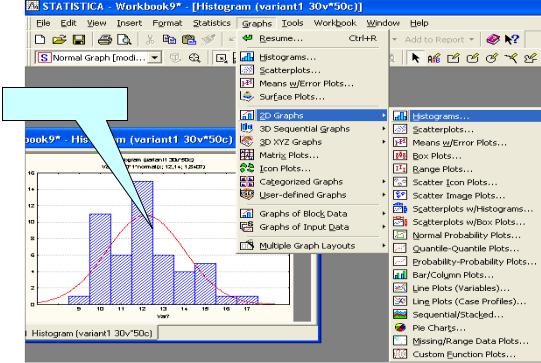Select Scatterplots w/Box Plots entry
This screenshot has width=541, height=363.
[469, 222]
